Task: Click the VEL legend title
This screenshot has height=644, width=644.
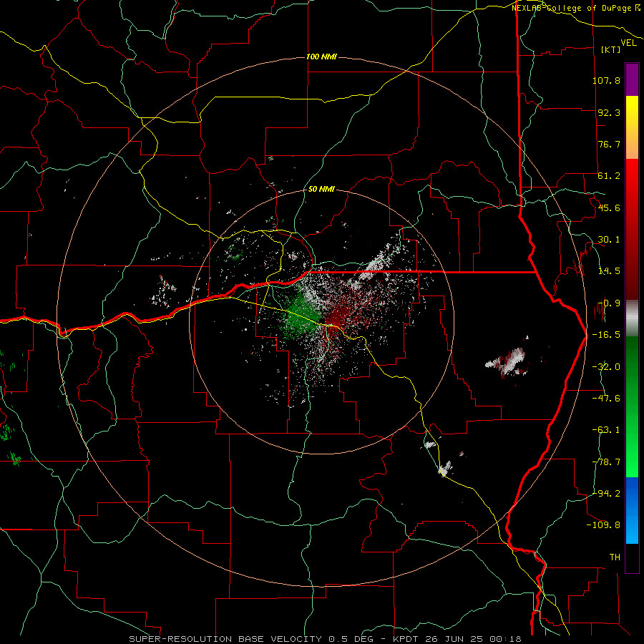Action: [x=628, y=43]
